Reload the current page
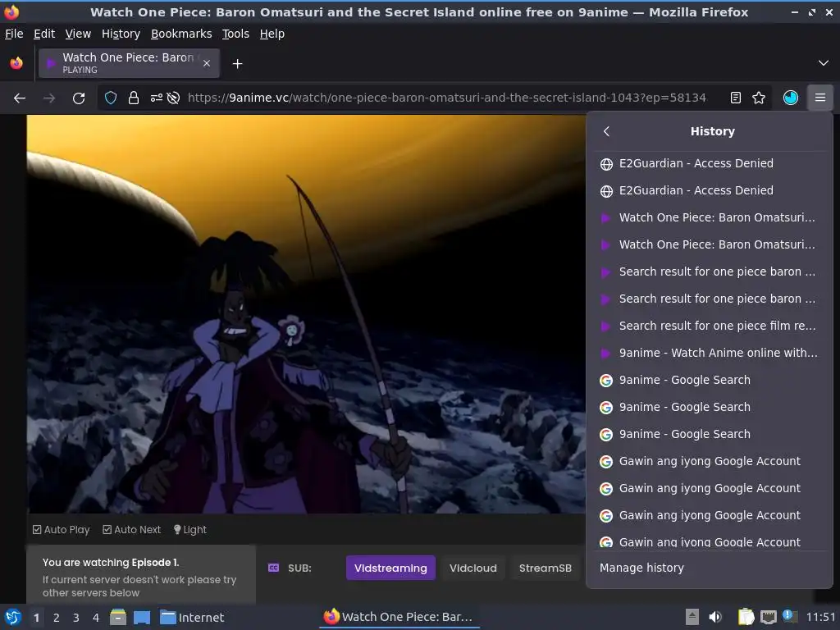Image resolution: width=840 pixels, height=630 pixels. coord(79,98)
